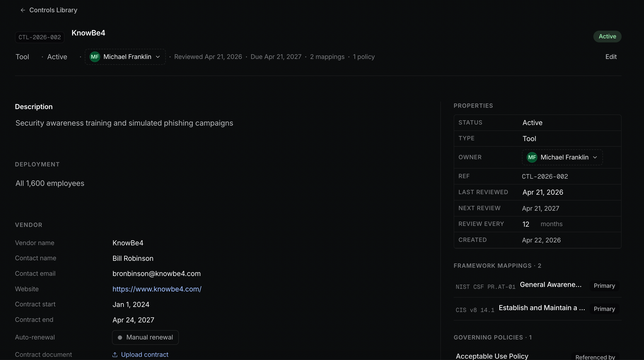Screen dimensions: 644x360
Task: Click the contract end date 'Apr 24, 2027'
Action: 133,320
